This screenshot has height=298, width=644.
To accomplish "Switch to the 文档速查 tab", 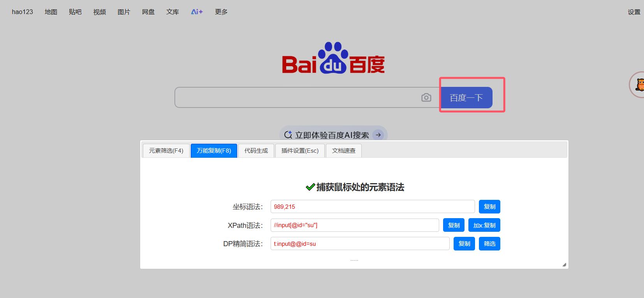I will [x=344, y=151].
